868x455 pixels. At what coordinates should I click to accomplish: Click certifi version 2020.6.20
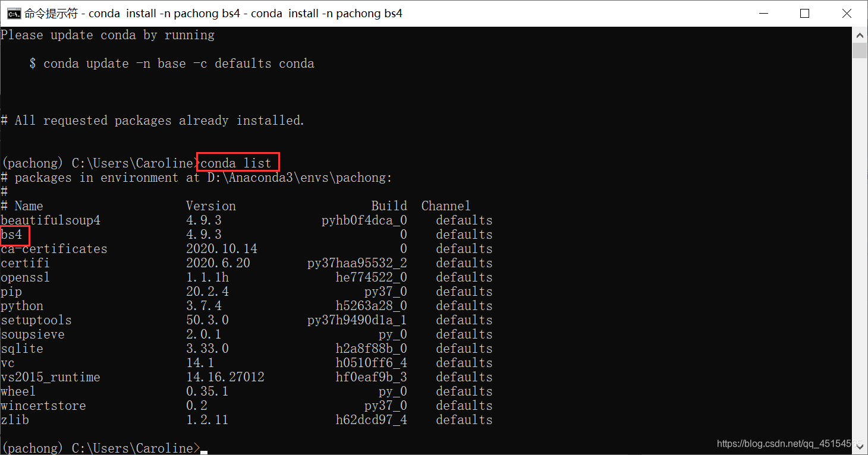[x=218, y=263]
